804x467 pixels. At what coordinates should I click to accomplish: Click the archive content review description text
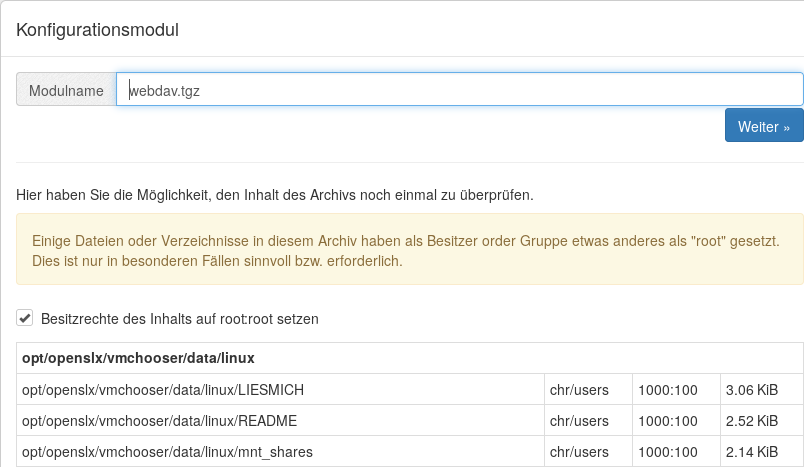275,194
